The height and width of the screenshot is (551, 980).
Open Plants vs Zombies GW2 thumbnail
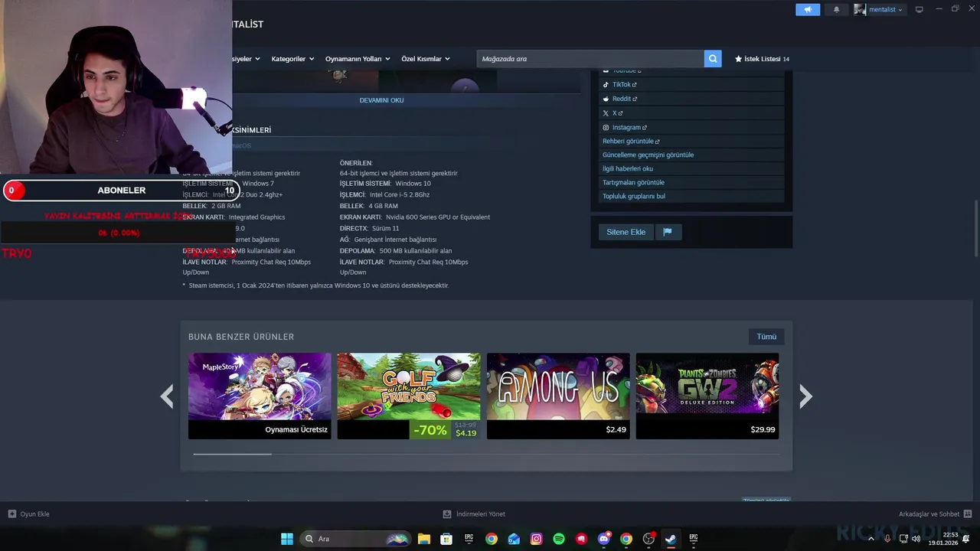[x=707, y=386]
